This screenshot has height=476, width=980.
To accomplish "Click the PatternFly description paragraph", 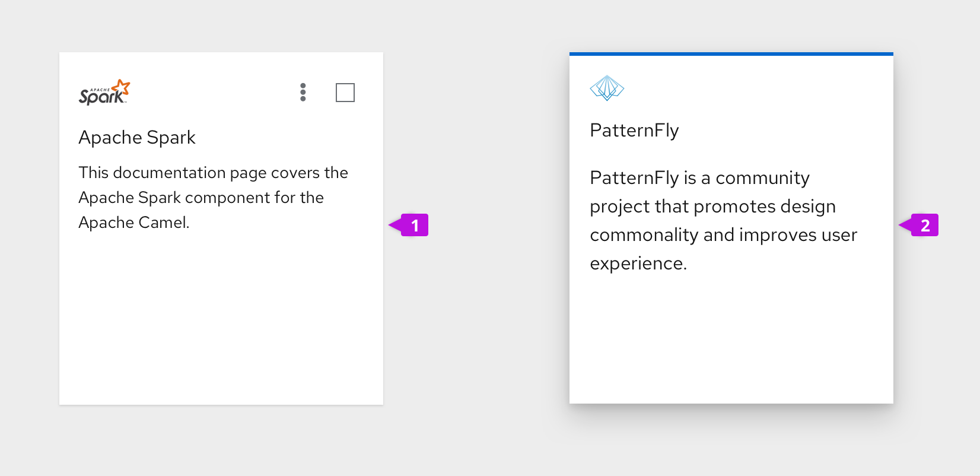I will (723, 220).
